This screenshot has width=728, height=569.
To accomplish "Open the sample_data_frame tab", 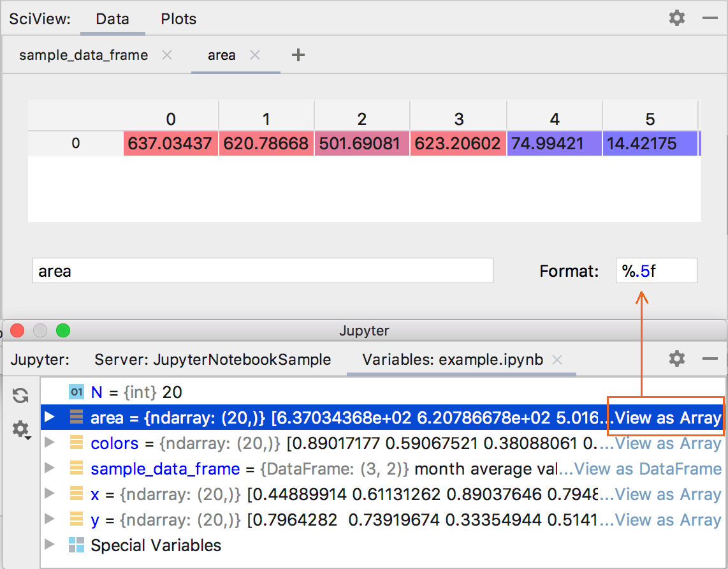I will (83, 55).
